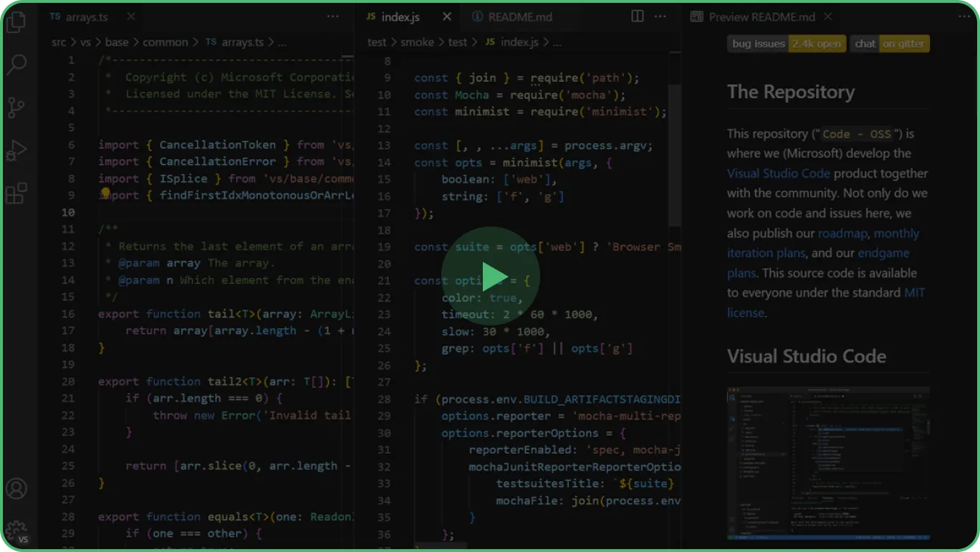The height and width of the screenshot is (552, 980).
Task: Click the "const Mocha = require('mocha')" line
Action: [x=520, y=95]
